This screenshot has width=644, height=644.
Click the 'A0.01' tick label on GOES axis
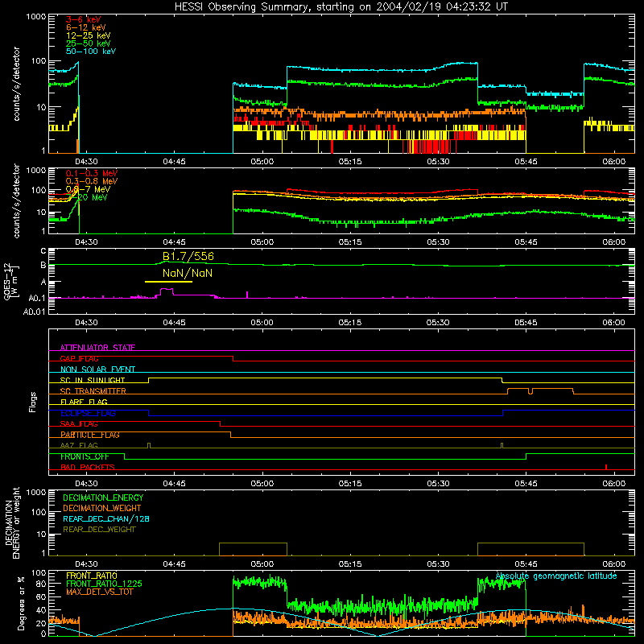pyautogui.click(x=34, y=312)
